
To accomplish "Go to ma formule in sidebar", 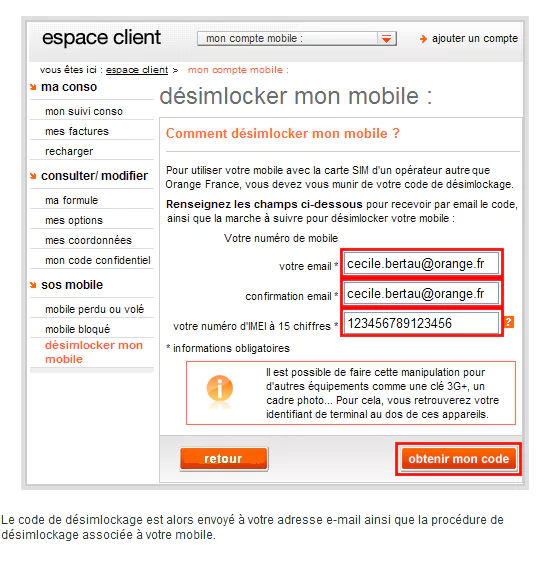I will [71, 200].
